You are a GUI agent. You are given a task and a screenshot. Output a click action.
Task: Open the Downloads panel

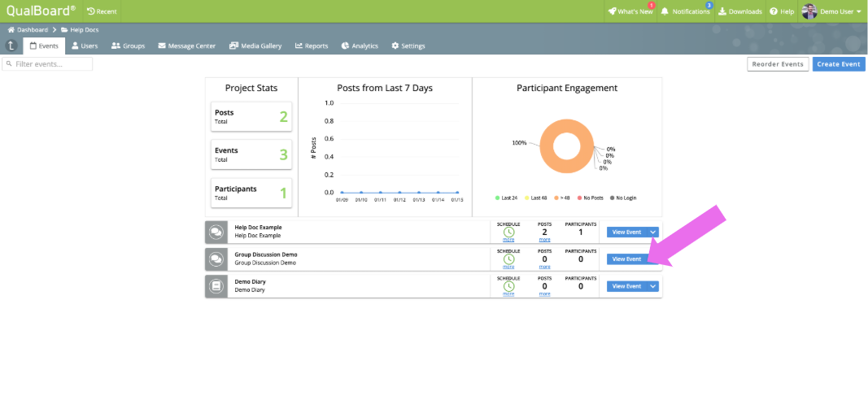click(x=740, y=11)
